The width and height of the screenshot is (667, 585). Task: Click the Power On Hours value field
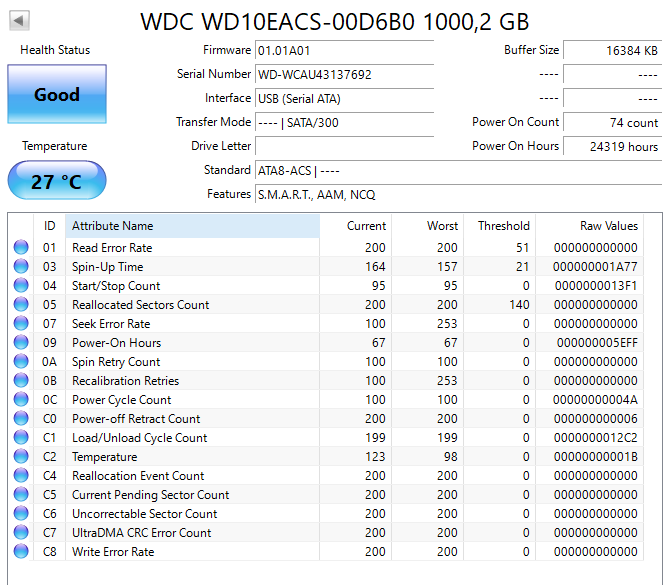[612, 146]
